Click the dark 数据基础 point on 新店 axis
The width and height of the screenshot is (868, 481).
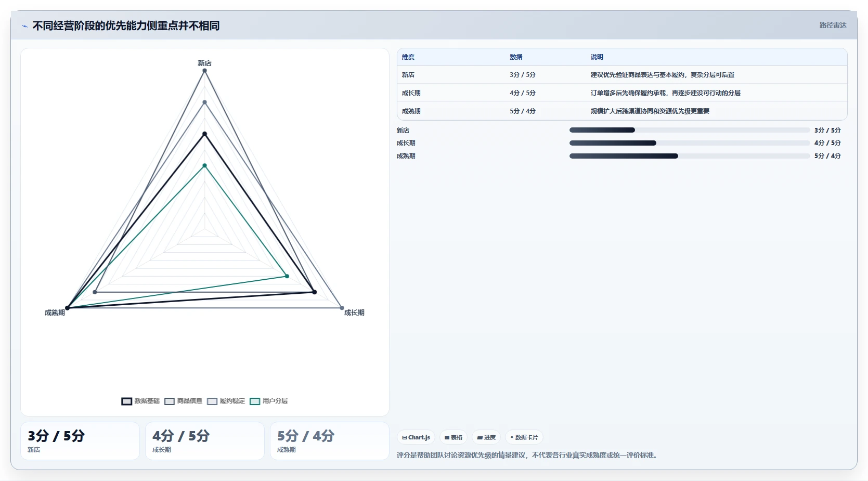(204, 134)
